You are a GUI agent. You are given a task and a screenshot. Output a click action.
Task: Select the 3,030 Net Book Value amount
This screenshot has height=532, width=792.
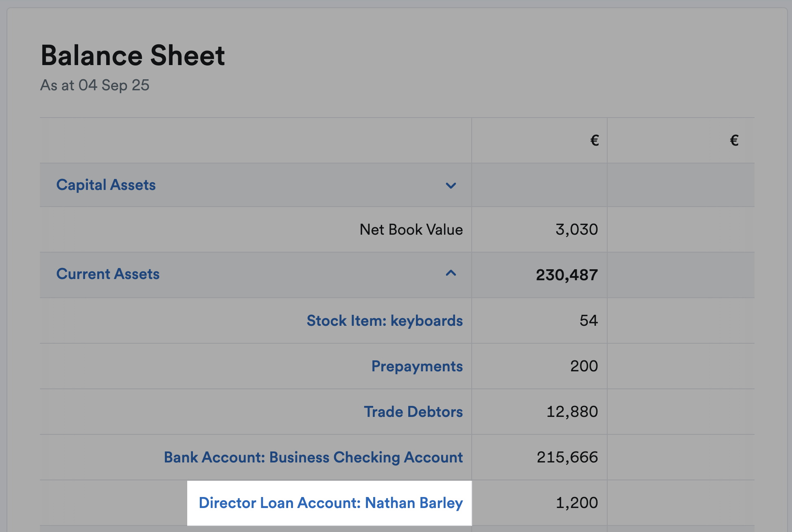pos(577,230)
